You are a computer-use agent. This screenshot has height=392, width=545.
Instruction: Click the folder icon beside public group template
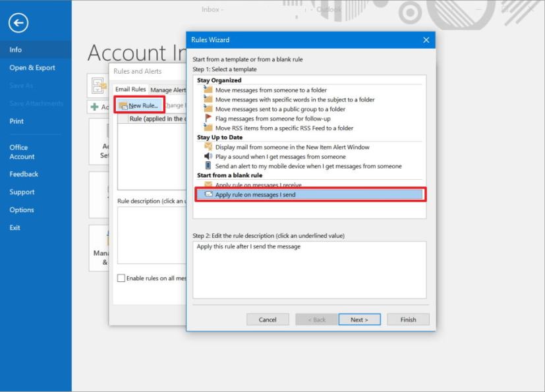pos(208,108)
